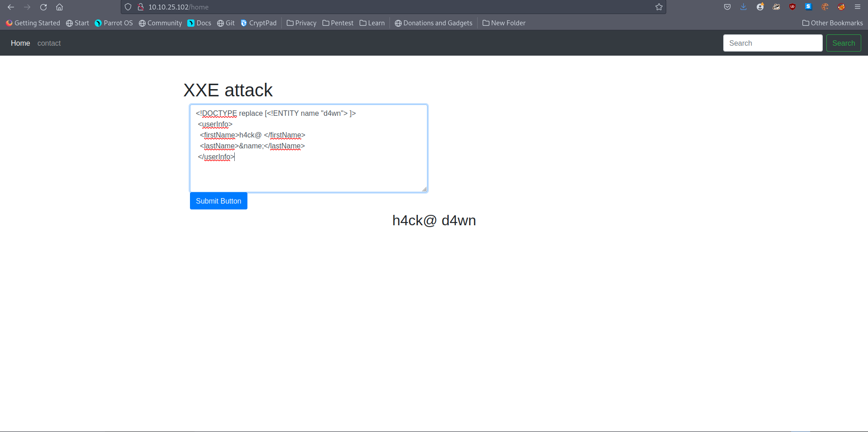Click the green Search button
This screenshot has height=432, width=868.
(x=843, y=43)
